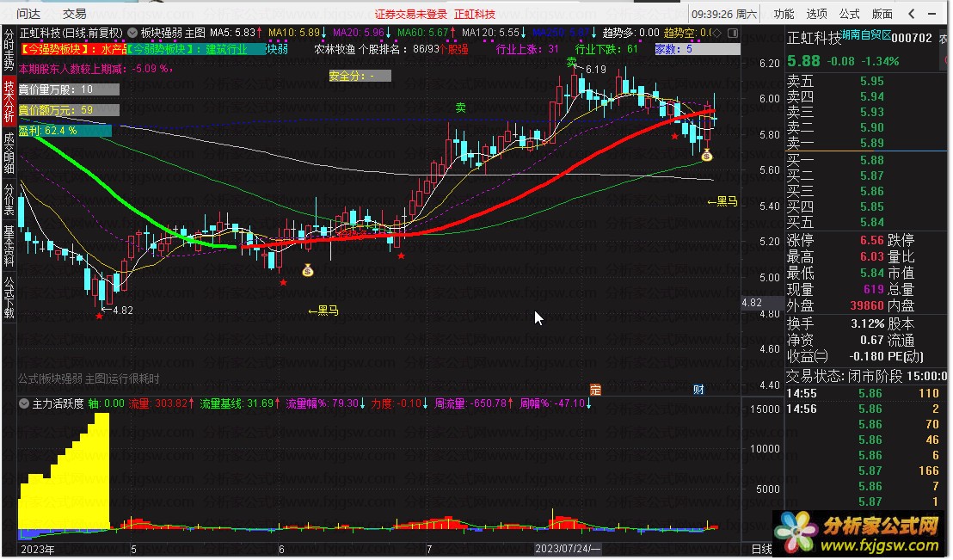Click the MA60: 5.67 indicator value
This screenshot has width=953, height=560.
[x=427, y=32]
